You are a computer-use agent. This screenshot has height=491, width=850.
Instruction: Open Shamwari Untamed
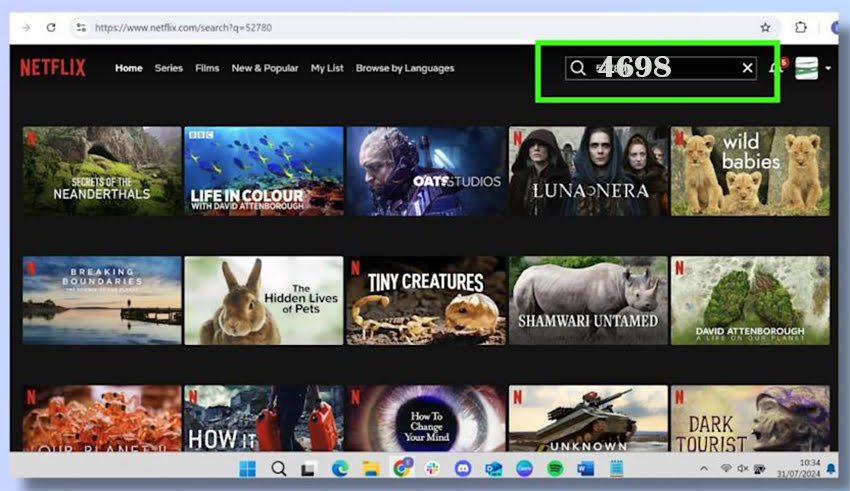pyautogui.click(x=588, y=300)
